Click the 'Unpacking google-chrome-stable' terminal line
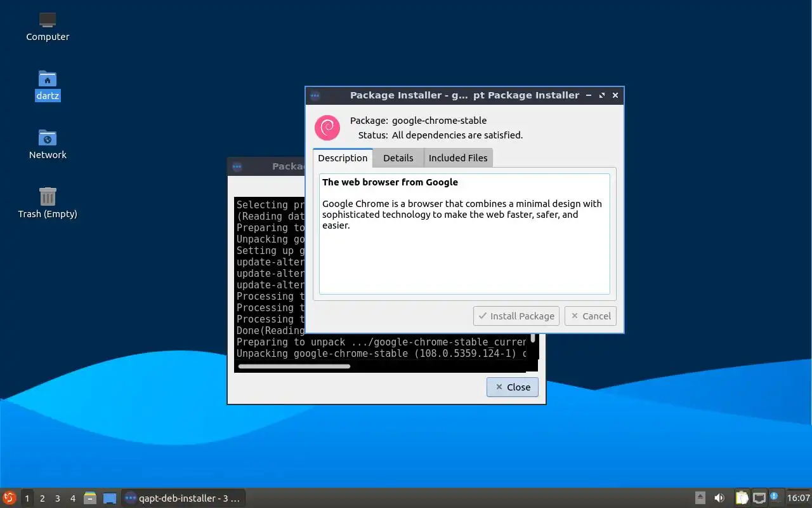 click(x=381, y=354)
